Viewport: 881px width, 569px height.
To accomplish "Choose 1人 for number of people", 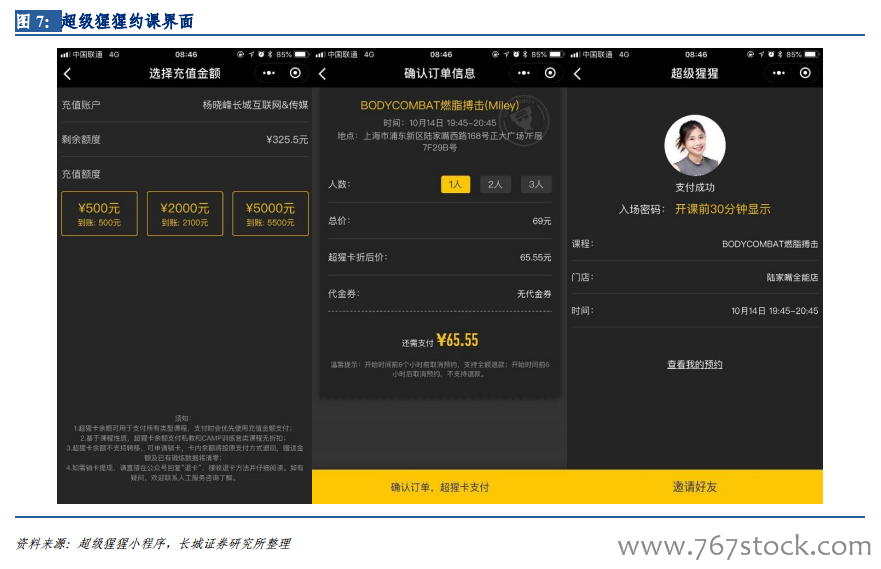I will (x=455, y=184).
